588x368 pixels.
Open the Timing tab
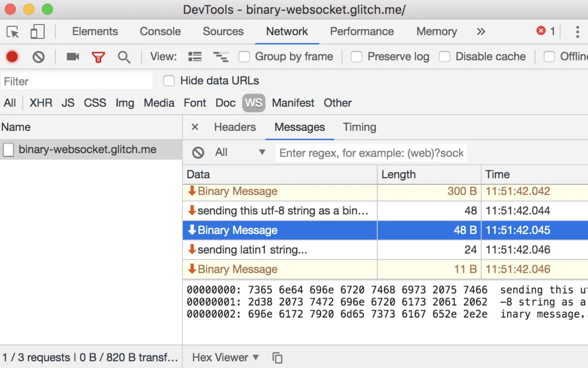tap(359, 127)
